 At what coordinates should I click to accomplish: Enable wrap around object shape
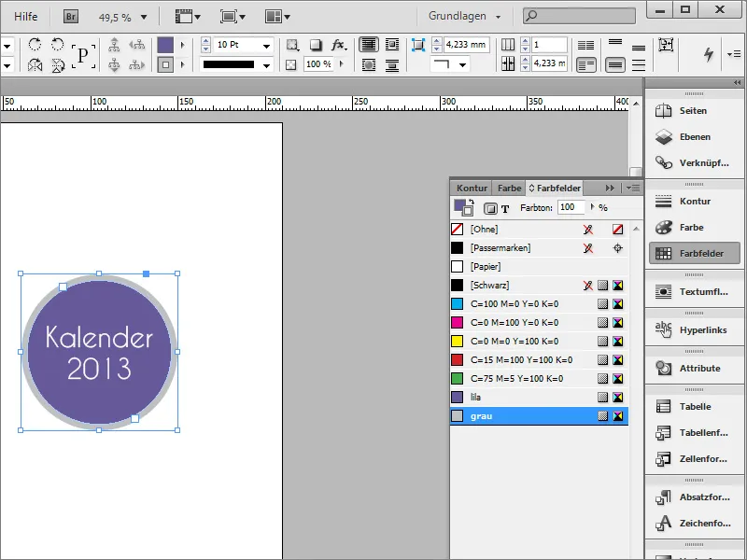[x=368, y=64]
